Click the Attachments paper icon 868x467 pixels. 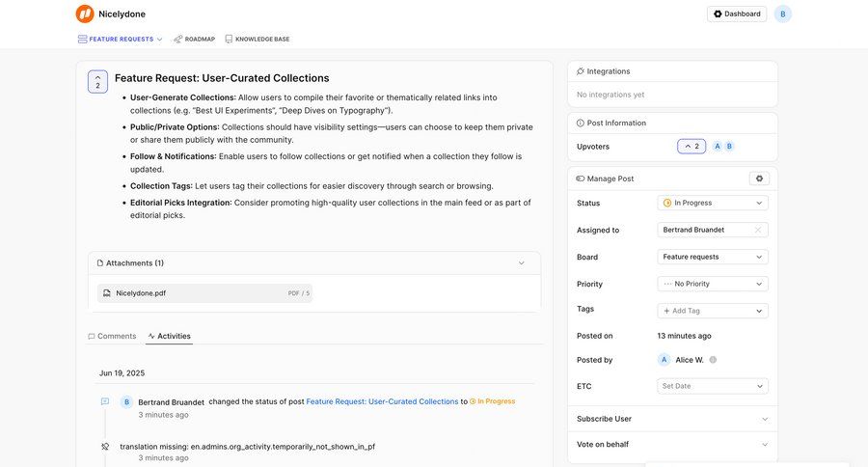[100, 263]
